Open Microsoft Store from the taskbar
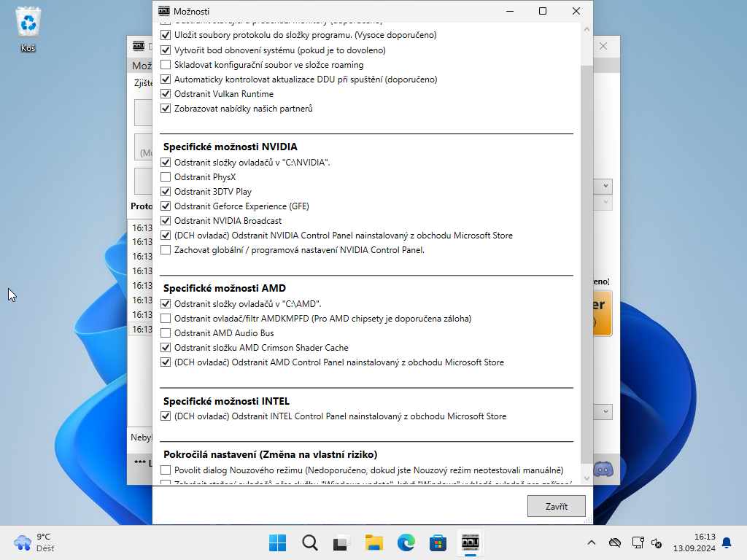The image size is (747, 560). 438,542
